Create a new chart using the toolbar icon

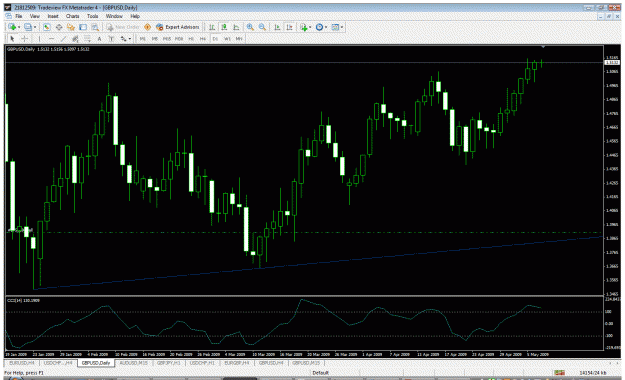[x=12, y=27]
